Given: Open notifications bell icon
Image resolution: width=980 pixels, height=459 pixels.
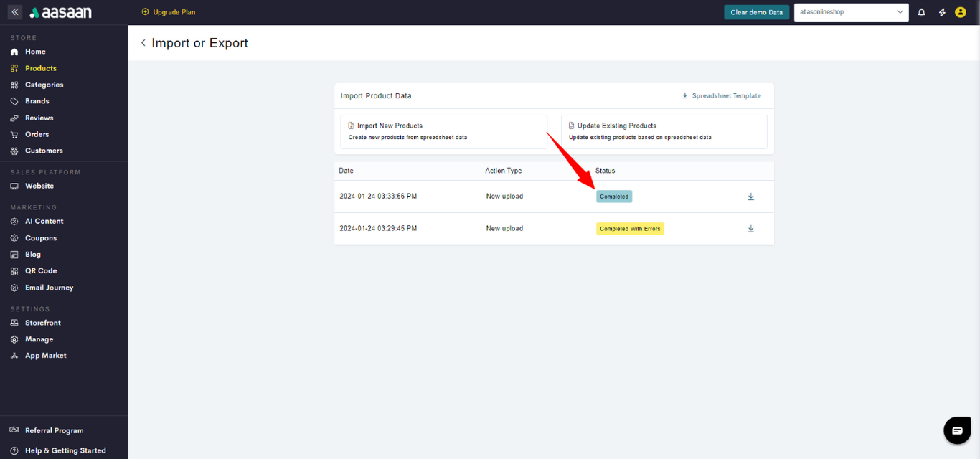Looking at the screenshot, I should tap(922, 12).
